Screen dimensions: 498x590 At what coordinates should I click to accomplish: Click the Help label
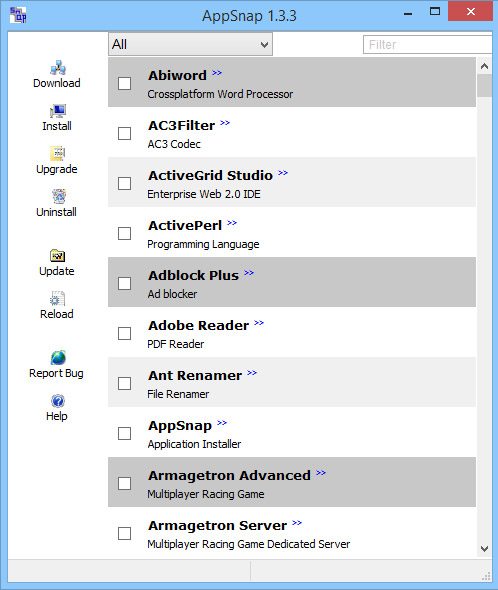(x=57, y=416)
